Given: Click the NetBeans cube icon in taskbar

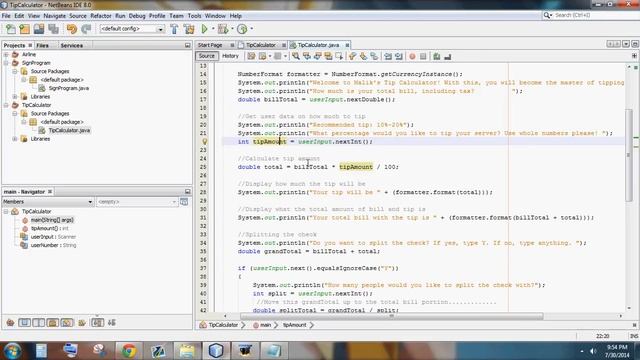Looking at the screenshot, I should 216,351.
